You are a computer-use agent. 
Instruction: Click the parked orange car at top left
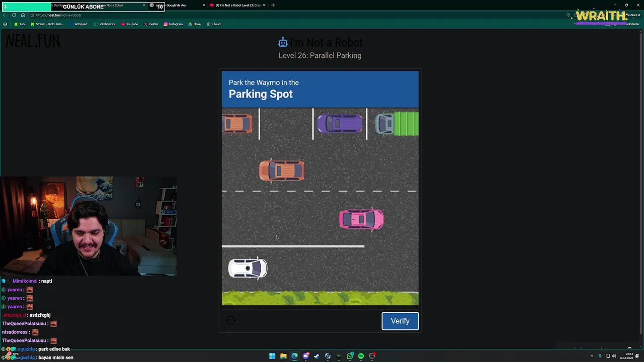pos(237,124)
